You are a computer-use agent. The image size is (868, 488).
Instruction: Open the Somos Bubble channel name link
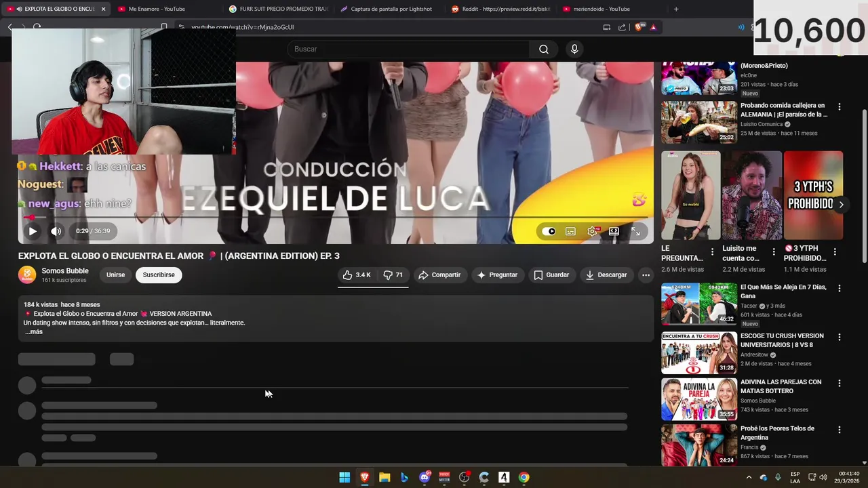coord(65,270)
